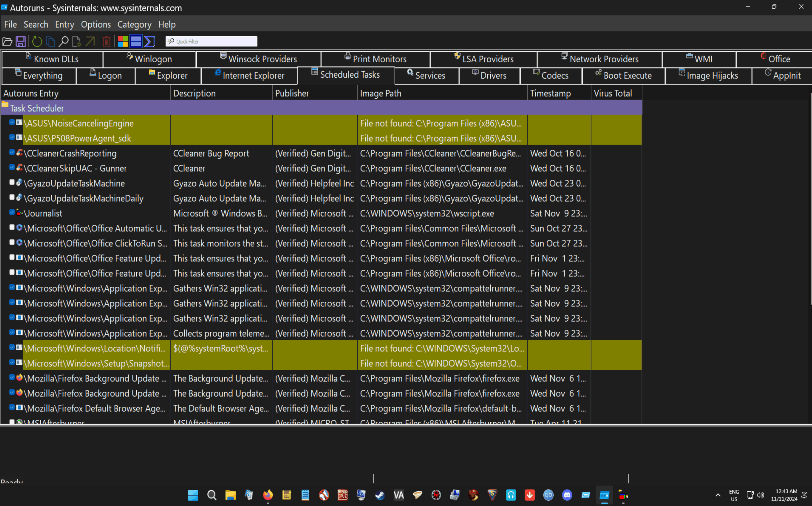Viewport: 812px width, 506px height.
Task: Open the Options menu
Action: pos(96,25)
